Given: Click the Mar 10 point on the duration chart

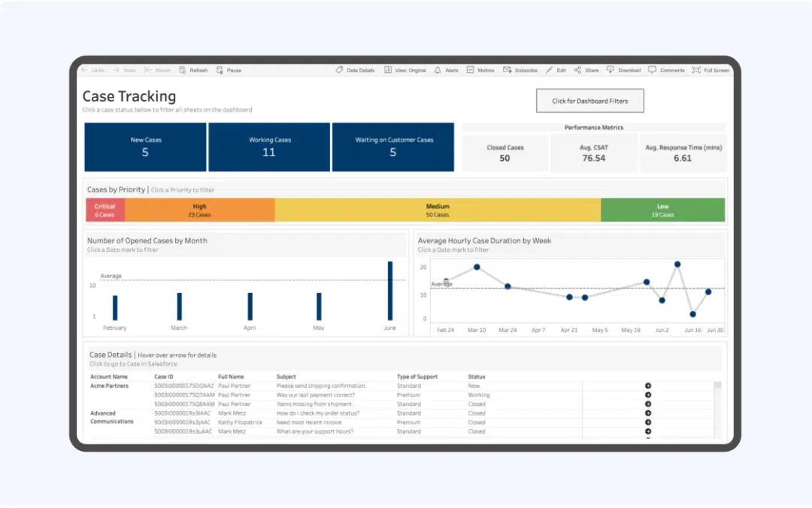Looking at the screenshot, I should coord(476,267).
